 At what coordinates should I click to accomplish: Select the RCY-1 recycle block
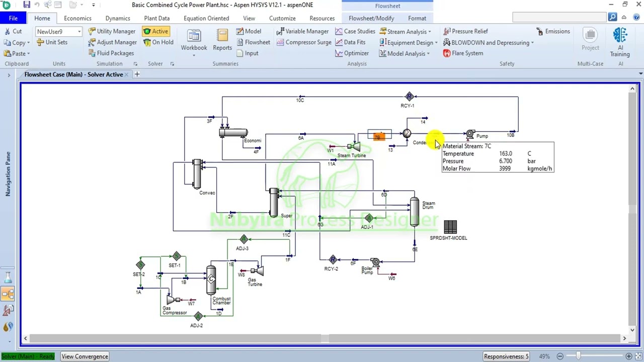coord(409,97)
